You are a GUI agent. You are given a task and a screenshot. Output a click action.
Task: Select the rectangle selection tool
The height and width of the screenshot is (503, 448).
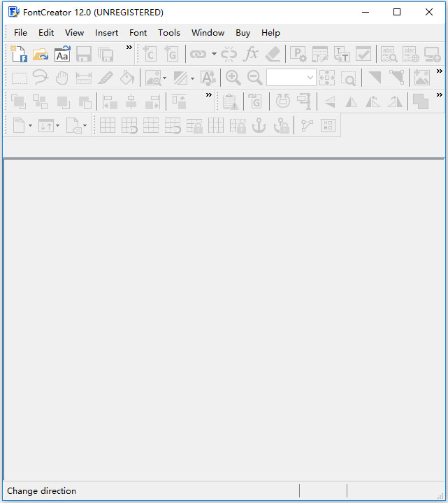point(20,78)
